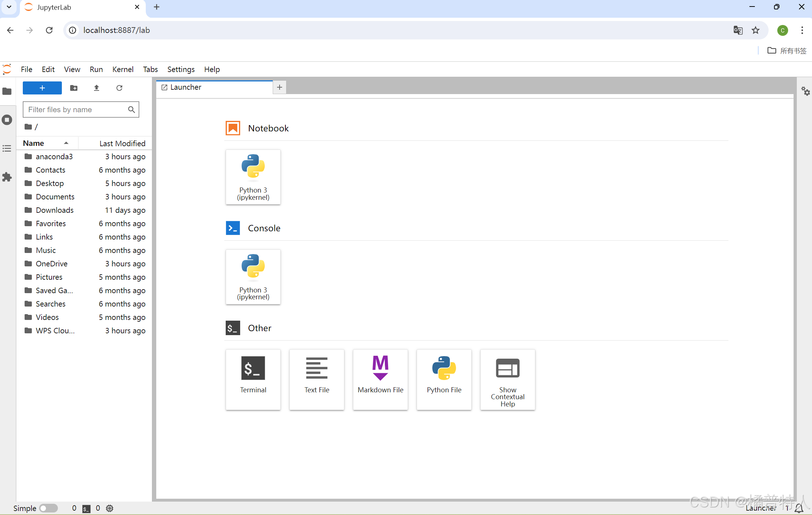The height and width of the screenshot is (515, 812).
Task: Refresh the file browser list
Action: pos(119,88)
